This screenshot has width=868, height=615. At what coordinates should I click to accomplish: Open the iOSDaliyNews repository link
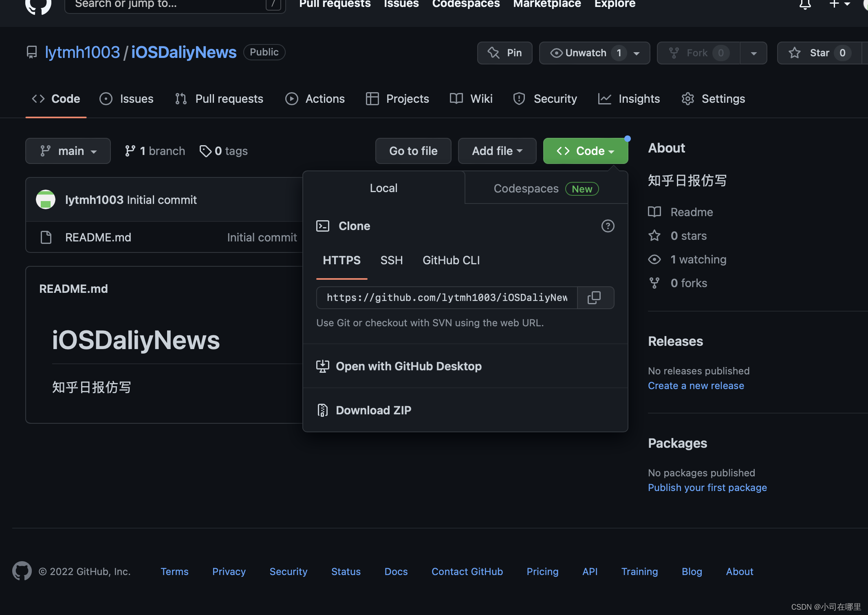click(184, 52)
